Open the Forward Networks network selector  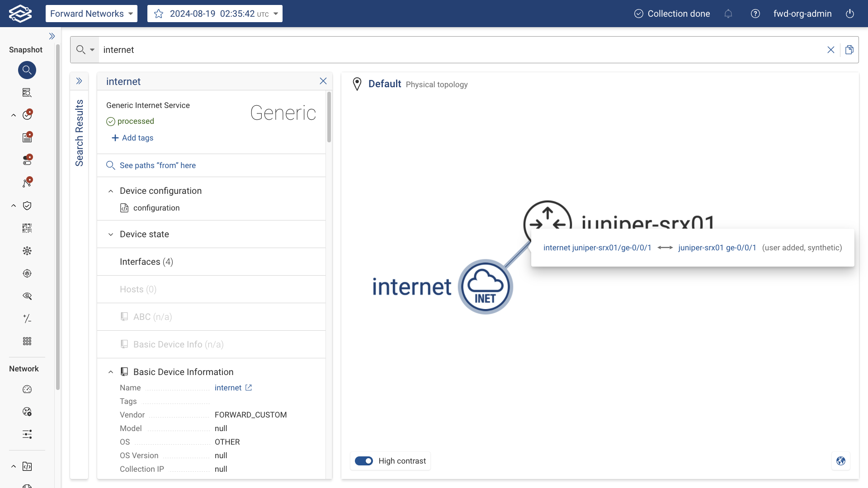click(91, 14)
